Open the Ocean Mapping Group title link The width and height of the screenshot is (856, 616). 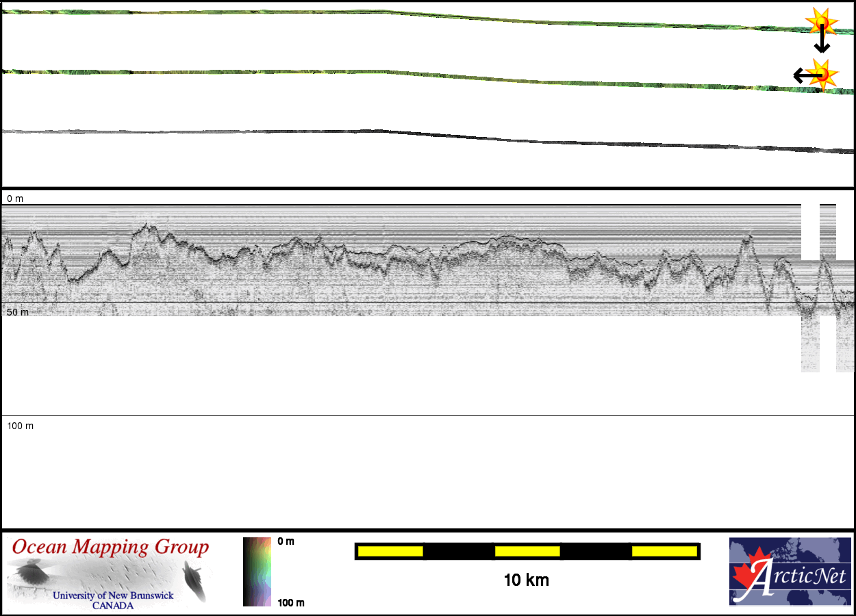(x=110, y=548)
